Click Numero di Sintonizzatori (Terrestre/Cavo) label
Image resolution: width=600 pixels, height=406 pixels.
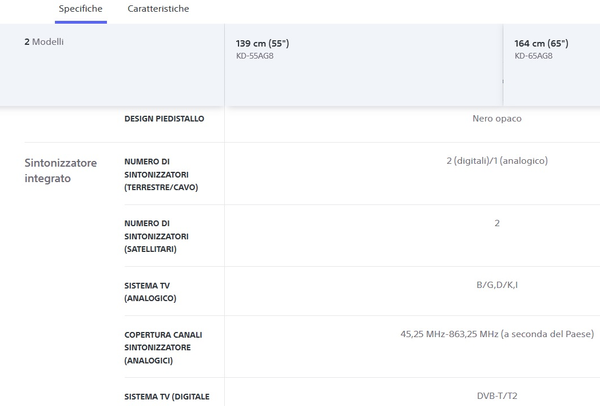(x=161, y=174)
